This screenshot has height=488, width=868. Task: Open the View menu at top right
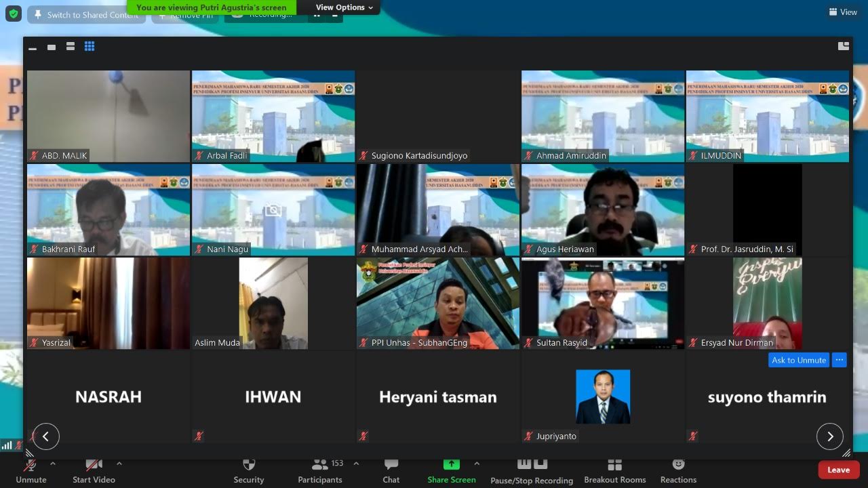(x=843, y=12)
